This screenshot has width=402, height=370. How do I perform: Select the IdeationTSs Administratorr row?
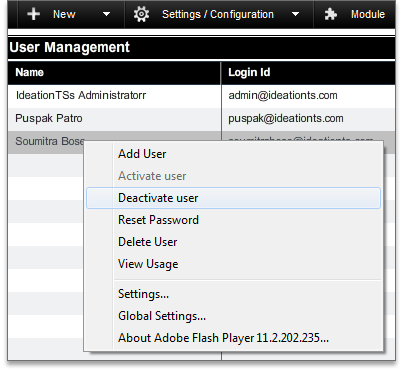point(201,96)
